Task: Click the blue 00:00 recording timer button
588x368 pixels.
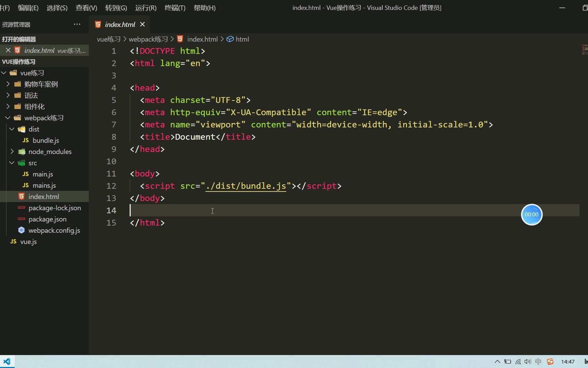Action: coord(532,214)
